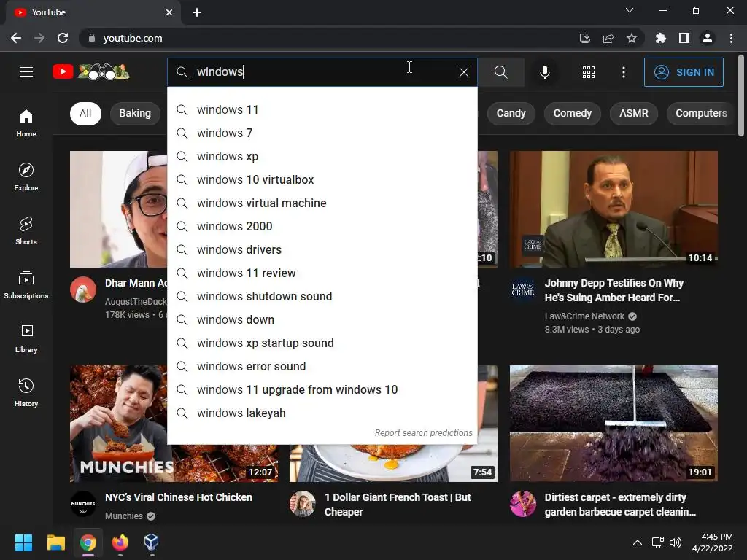
Task: Open Library in the sidebar
Action: (26, 338)
